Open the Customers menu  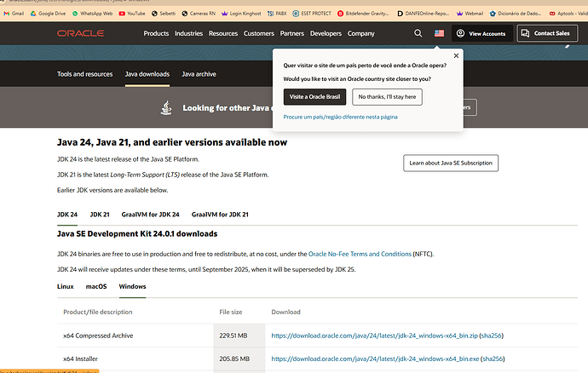259,33
